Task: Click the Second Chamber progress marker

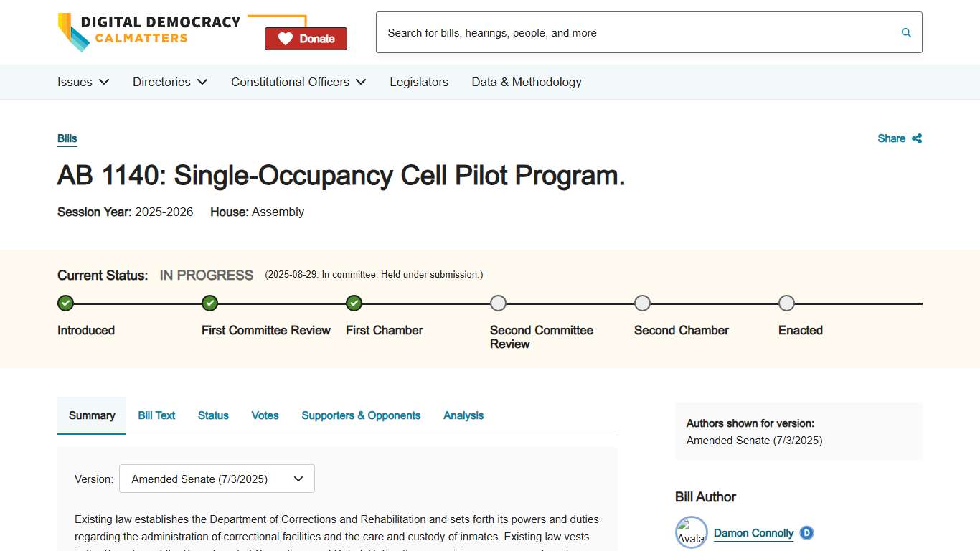Action: click(642, 303)
